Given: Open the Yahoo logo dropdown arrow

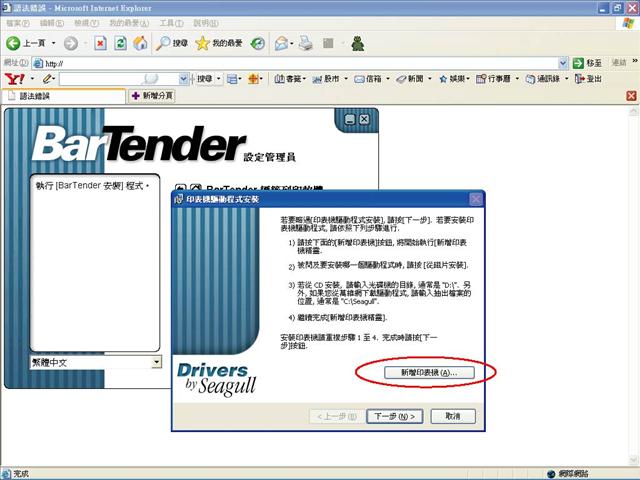Looking at the screenshot, I should (x=32, y=79).
